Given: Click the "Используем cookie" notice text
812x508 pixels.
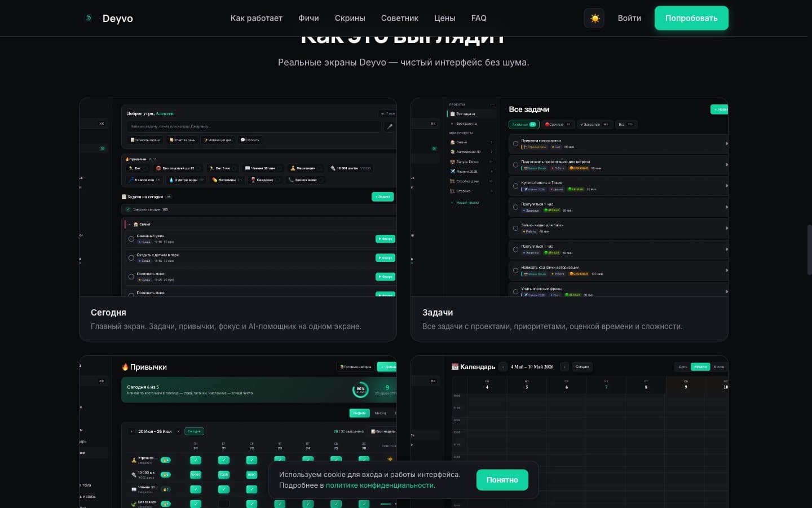Looking at the screenshot, I should (369, 480).
